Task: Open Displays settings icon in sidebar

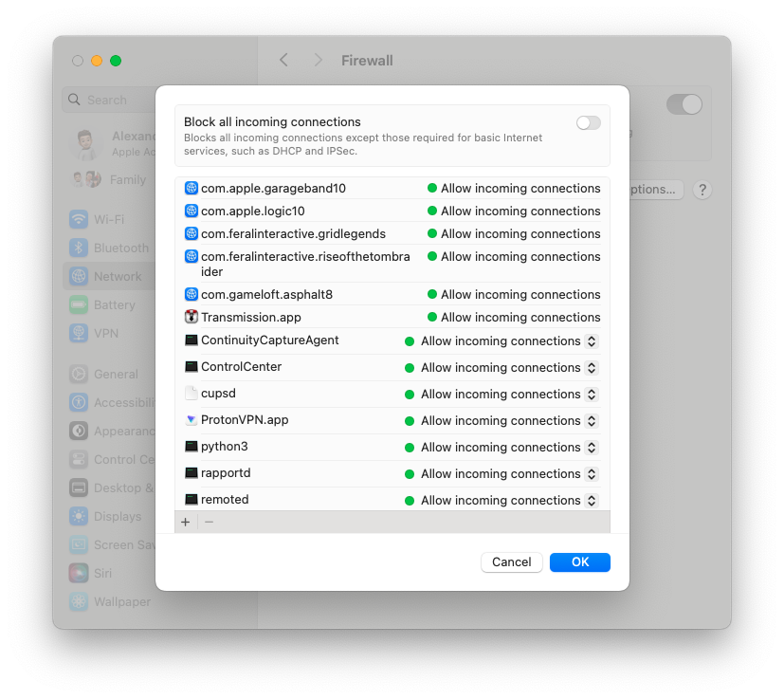Action: coord(79,516)
